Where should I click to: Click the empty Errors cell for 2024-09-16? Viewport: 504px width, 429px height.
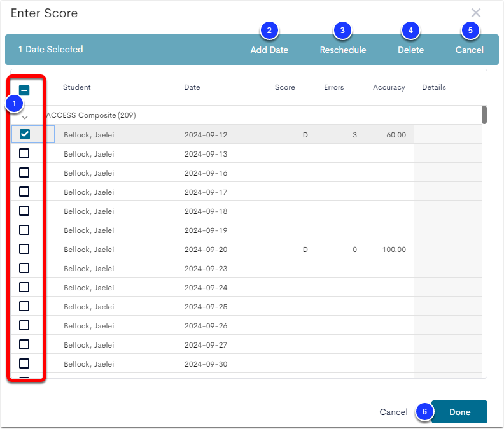pos(340,172)
